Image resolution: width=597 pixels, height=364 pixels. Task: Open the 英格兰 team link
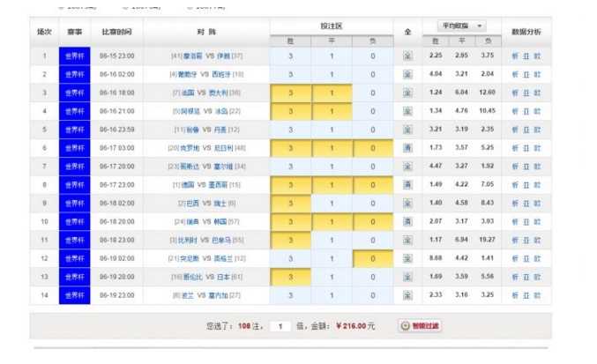point(223,258)
